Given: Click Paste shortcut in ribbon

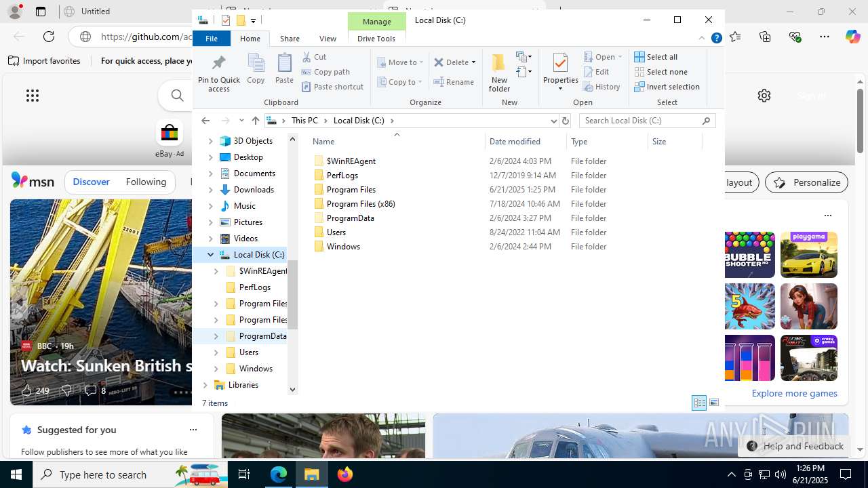Looking at the screenshot, I should click(x=333, y=87).
